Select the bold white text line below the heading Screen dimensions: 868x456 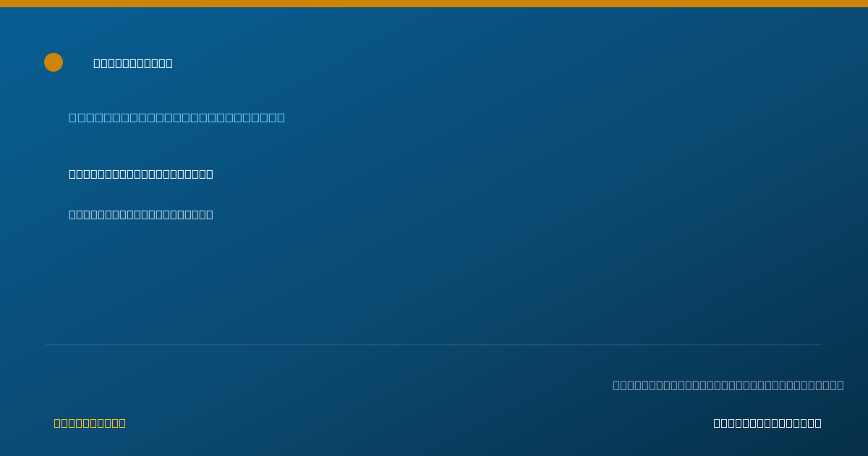[x=141, y=174]
